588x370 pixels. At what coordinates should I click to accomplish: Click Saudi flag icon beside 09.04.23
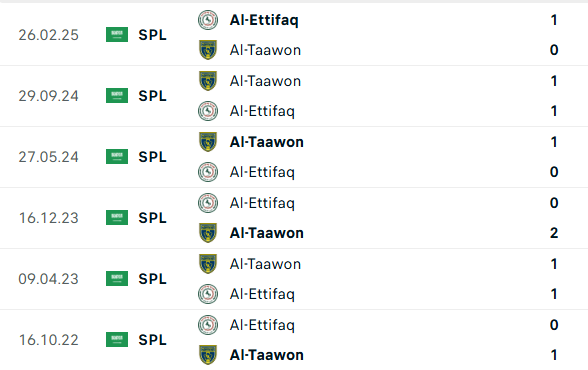click(117, 279)
